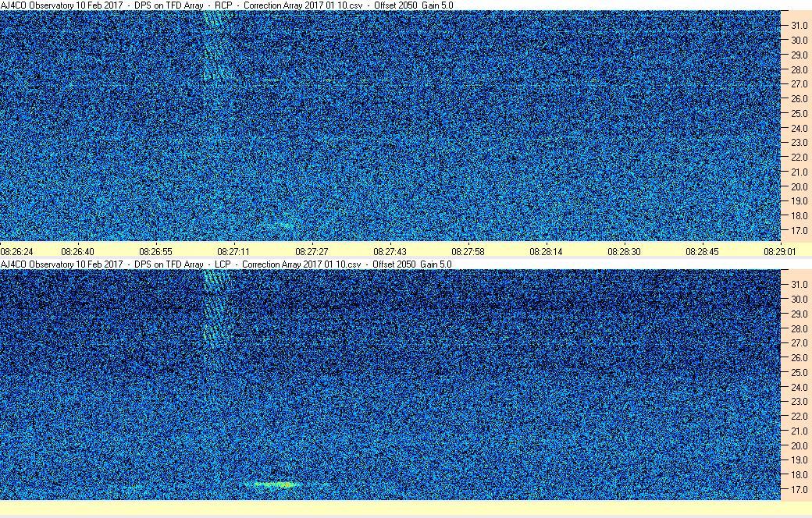Click the 25.0 frequency label in LCP panel
812x518 pixels.
[x=799, y=373]
